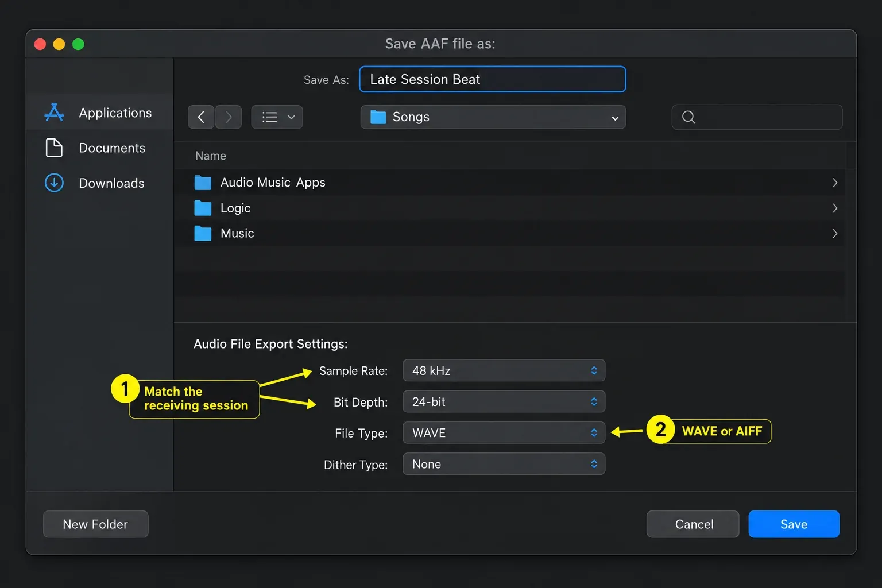This screenshot has width=882, height=588.
Task: Click the search field
Action: point(757,117)
